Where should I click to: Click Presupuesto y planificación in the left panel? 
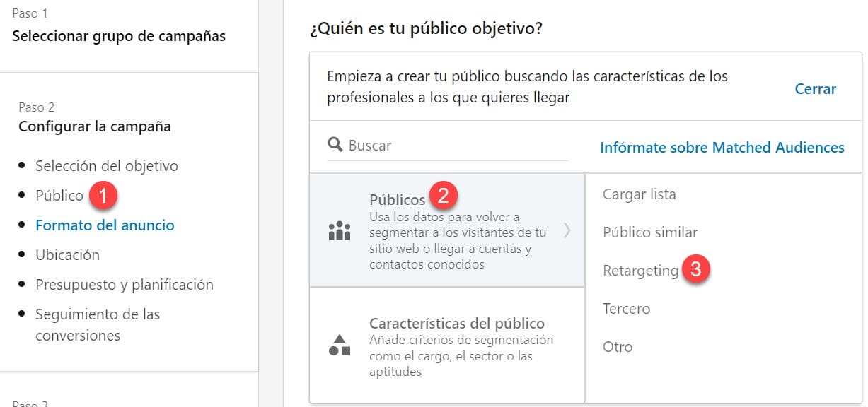pyautogui.click(x=125, y=284)
